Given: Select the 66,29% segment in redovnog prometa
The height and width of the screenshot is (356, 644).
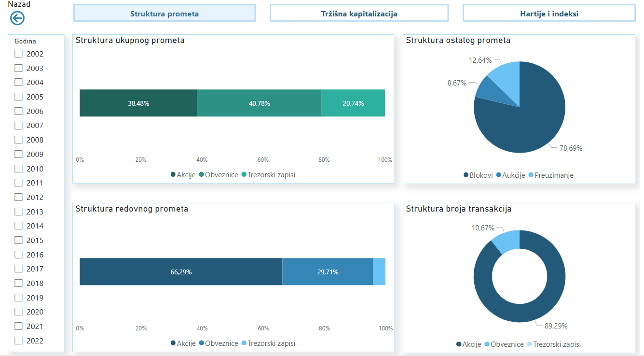Looking at the screenshot, I should 181,271.
